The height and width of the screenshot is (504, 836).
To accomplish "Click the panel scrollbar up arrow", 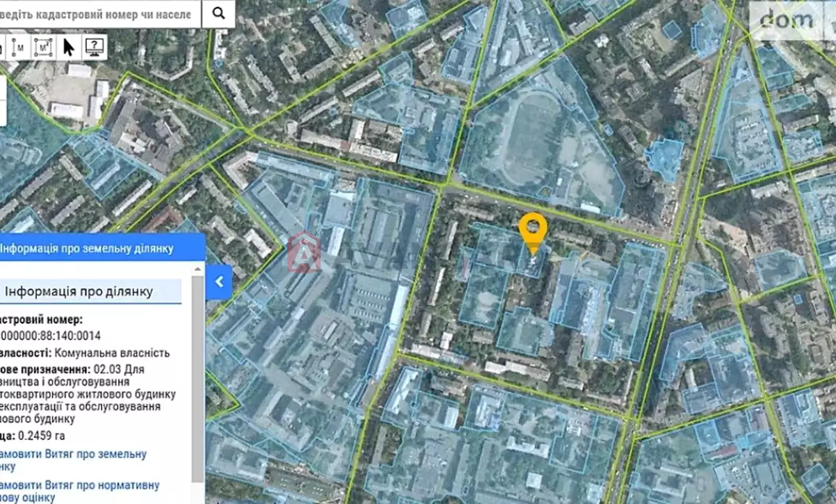I will click(198, 269).
